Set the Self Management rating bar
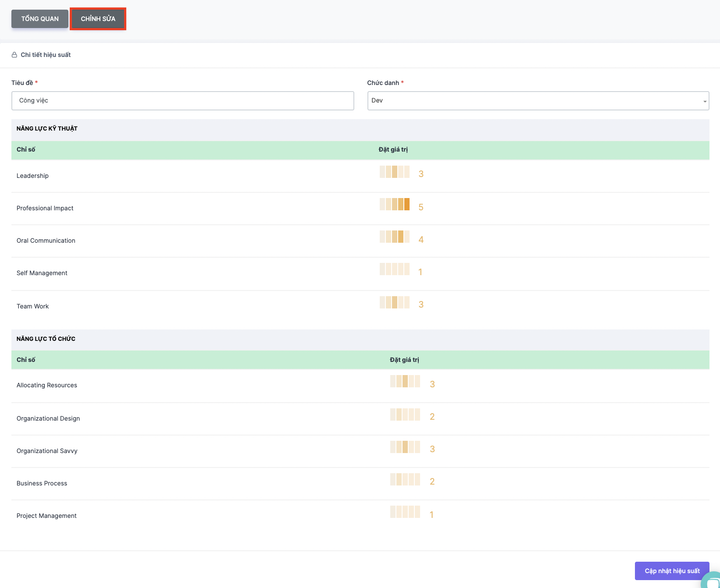 point(395,269)
